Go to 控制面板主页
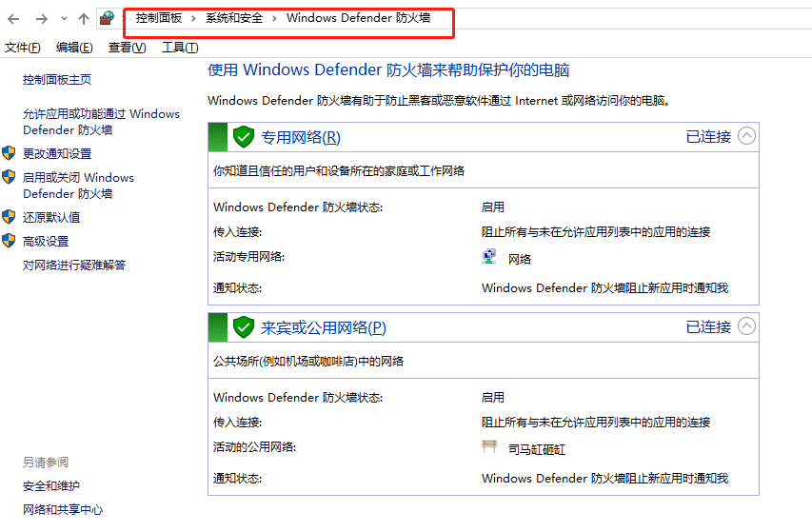This screenshot has width=812, height=532. 57,79
